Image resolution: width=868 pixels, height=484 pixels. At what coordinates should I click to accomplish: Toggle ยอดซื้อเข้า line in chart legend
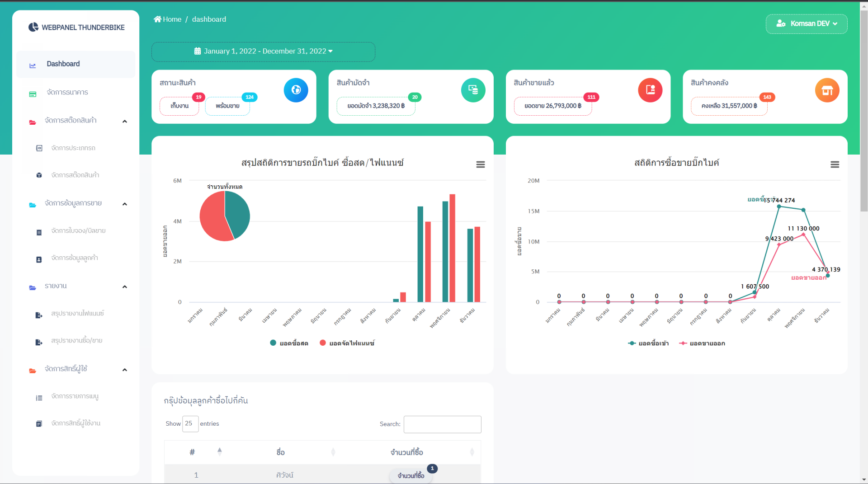[648, 343]
